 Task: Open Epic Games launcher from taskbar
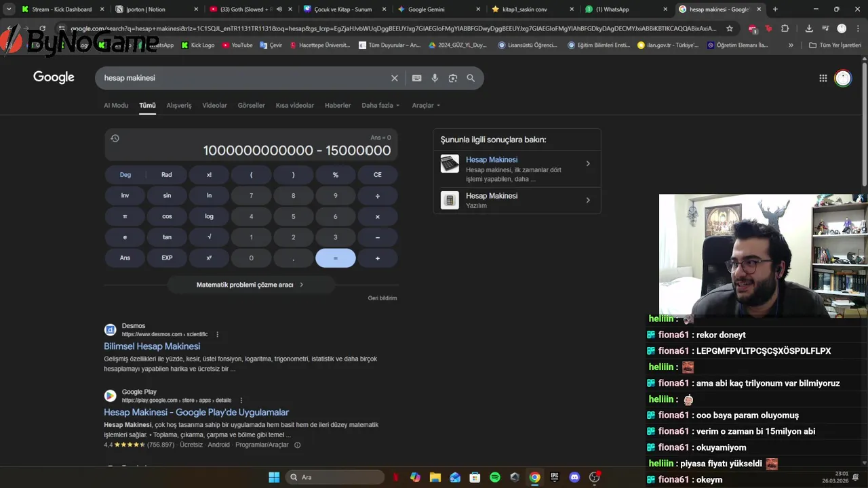pos(555,477)
